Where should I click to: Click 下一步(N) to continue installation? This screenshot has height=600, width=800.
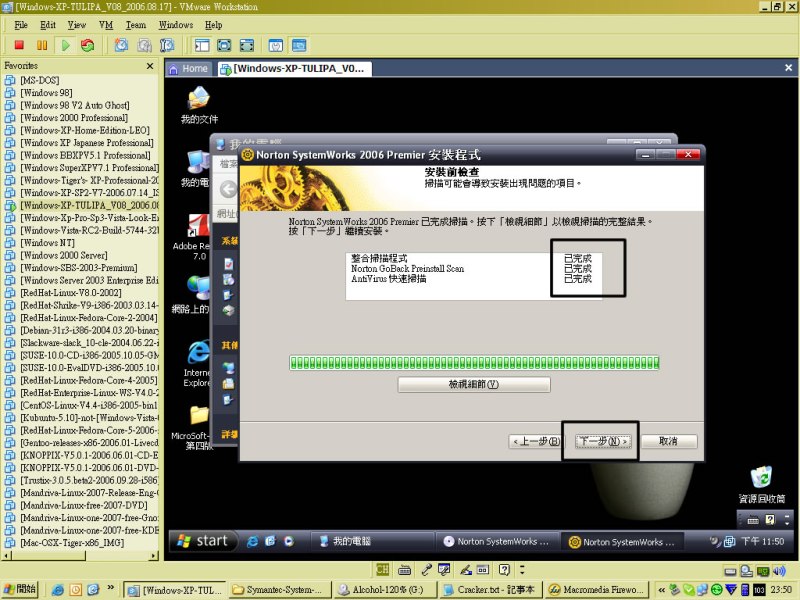coord(604,441)
